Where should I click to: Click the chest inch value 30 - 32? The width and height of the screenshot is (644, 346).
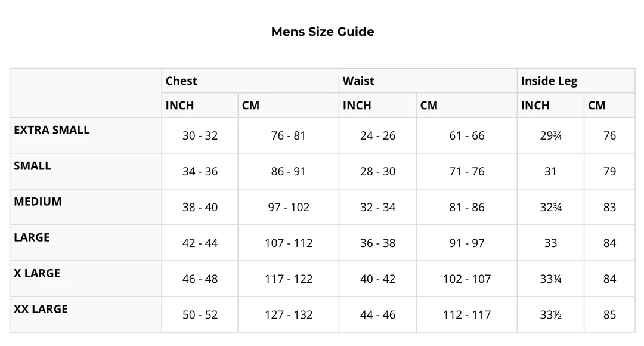(x=200, y=135)
